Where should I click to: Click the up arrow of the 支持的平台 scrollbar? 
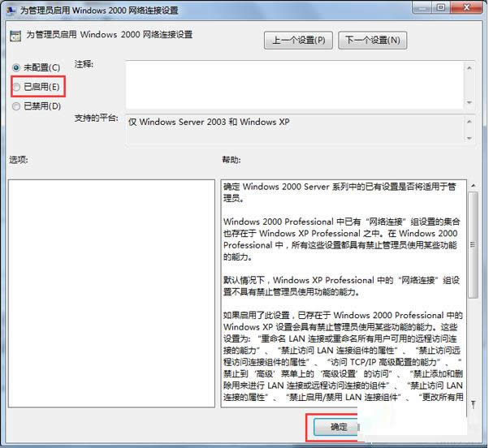click(x=470, y=122)
